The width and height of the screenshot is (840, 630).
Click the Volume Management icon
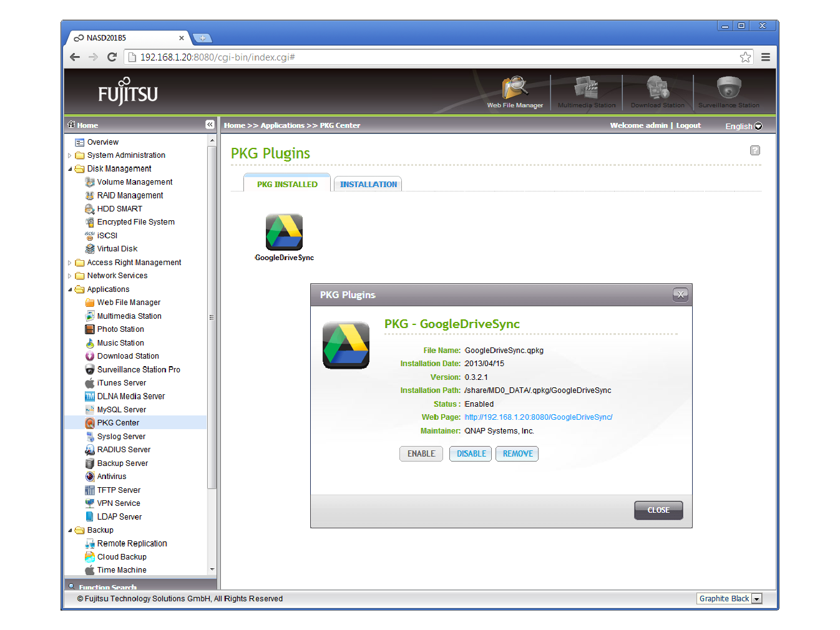pyautogui.click(x=90, y=182)
